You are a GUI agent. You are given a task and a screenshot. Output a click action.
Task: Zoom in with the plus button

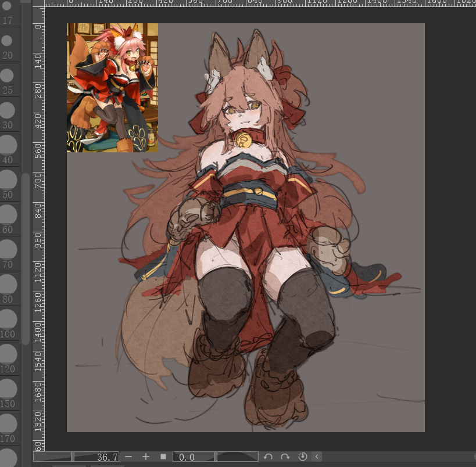click(x=146, y=457)
